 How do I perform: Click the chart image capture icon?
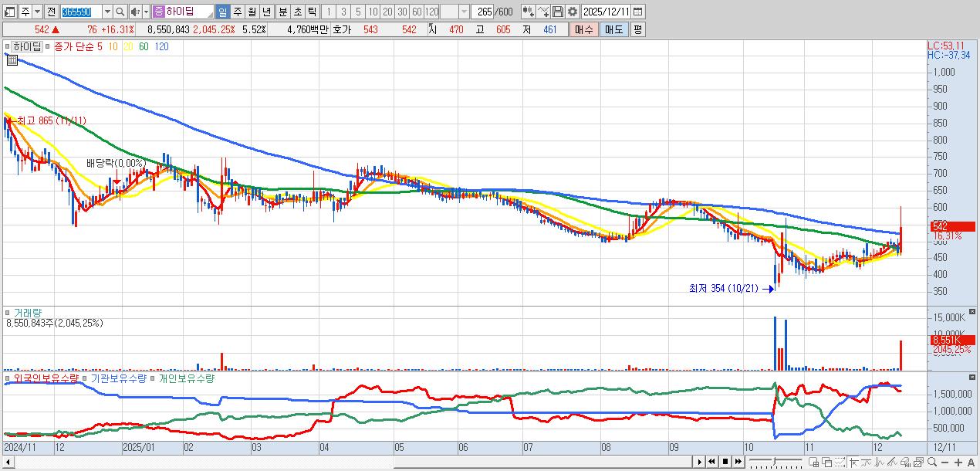[918, 463]
